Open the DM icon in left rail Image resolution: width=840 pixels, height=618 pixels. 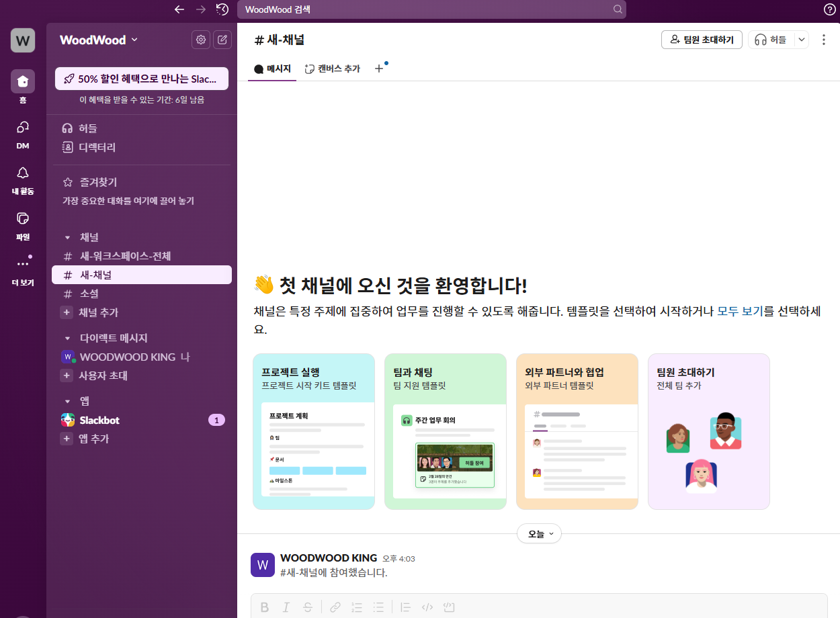click(23, 127)
